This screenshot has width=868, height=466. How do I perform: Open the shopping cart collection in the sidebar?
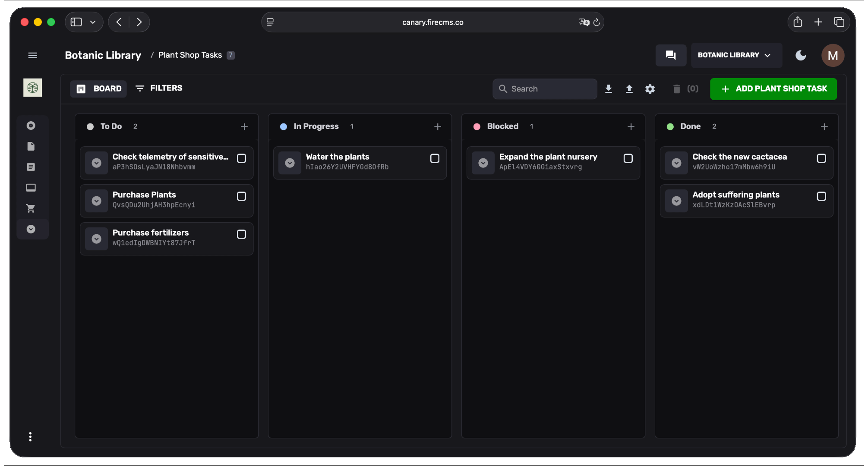(31, 208)
